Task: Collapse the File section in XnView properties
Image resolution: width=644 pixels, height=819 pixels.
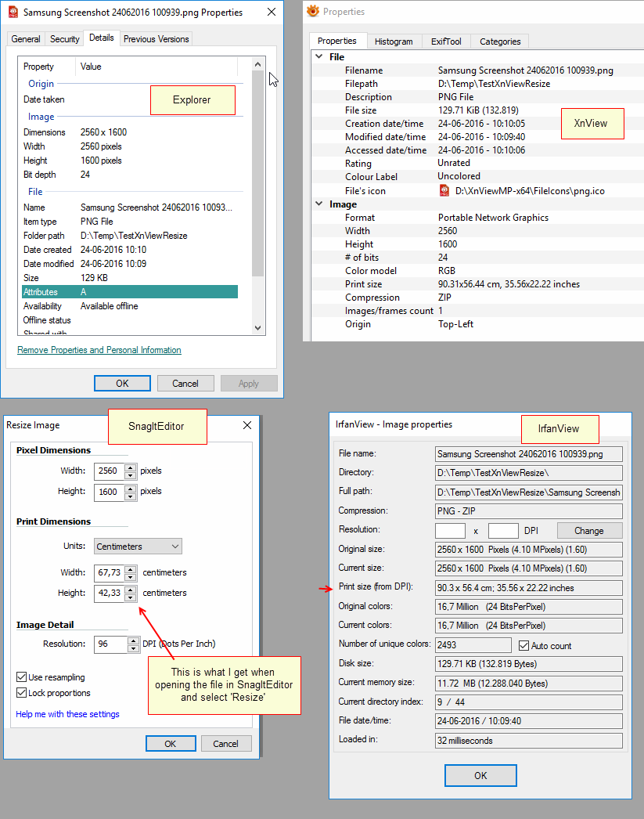Action: pyautogui.click(x=318, y=57)
